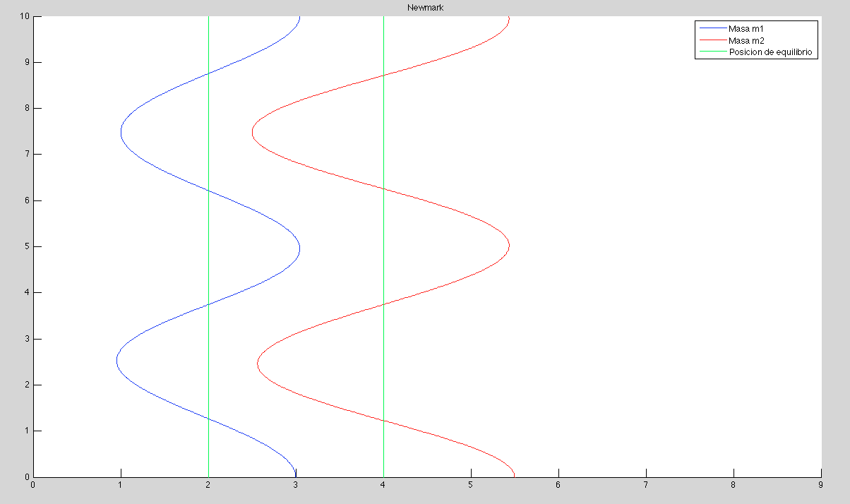Click the x-axis tick label 1
The height and width of the screenshot is (504, 850).
click(121, 486)
